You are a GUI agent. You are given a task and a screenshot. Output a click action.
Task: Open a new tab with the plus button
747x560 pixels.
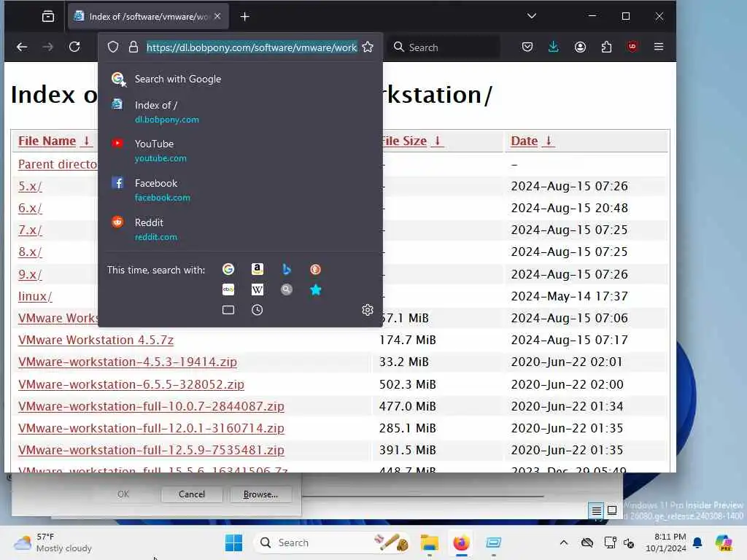coord(245,17)
